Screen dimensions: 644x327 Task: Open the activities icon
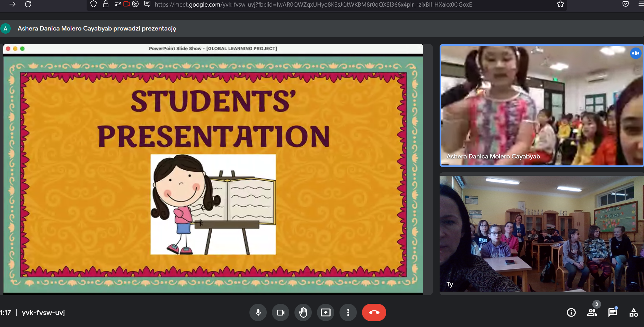[x=634, y=312]
